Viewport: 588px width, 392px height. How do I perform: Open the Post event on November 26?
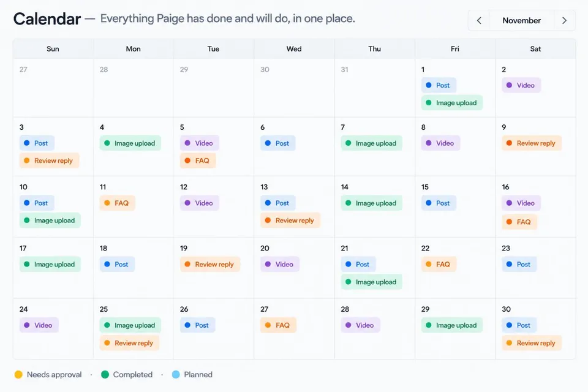coord(198,325)
